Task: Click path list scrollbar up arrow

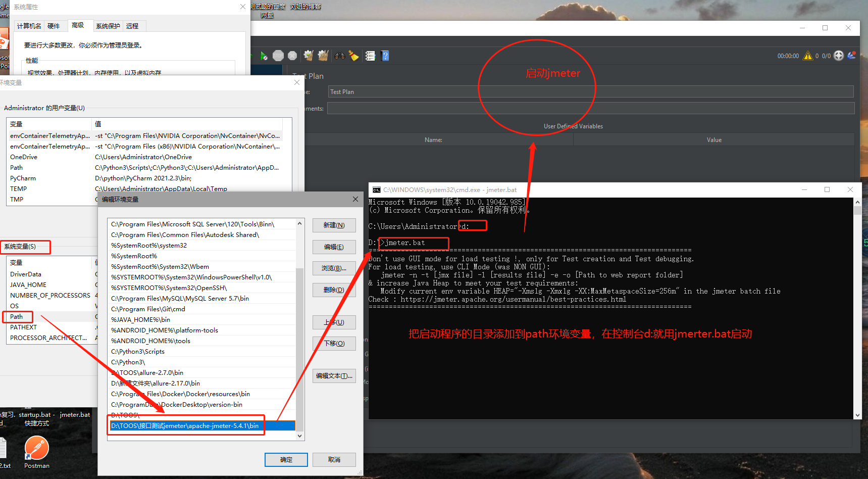Action: coord(300,223)
